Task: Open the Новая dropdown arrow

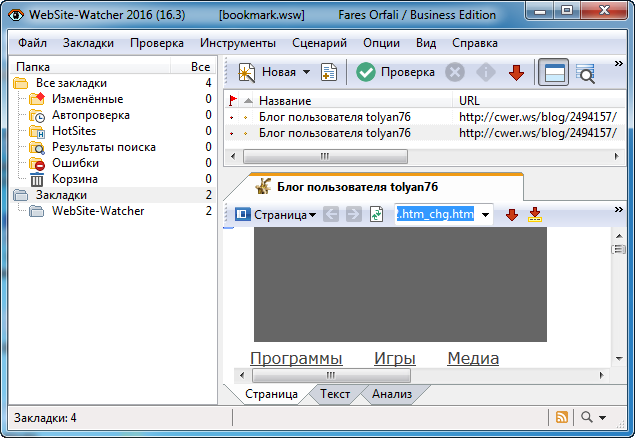Action: coord(306,72)
